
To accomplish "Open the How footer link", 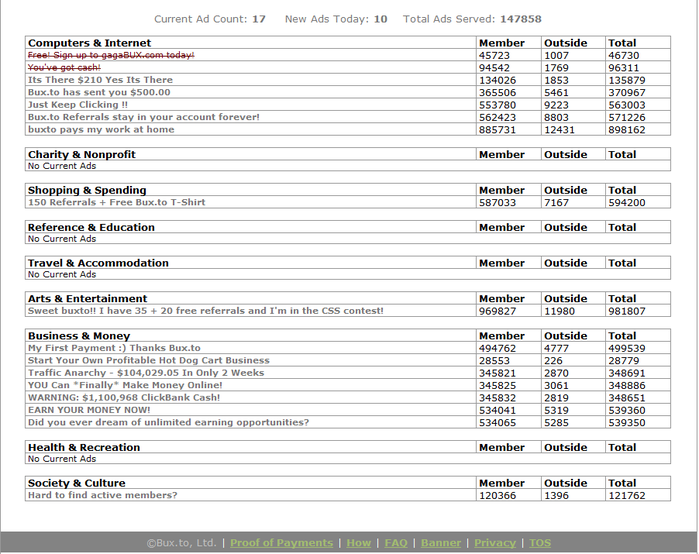I will pos(358,543).
